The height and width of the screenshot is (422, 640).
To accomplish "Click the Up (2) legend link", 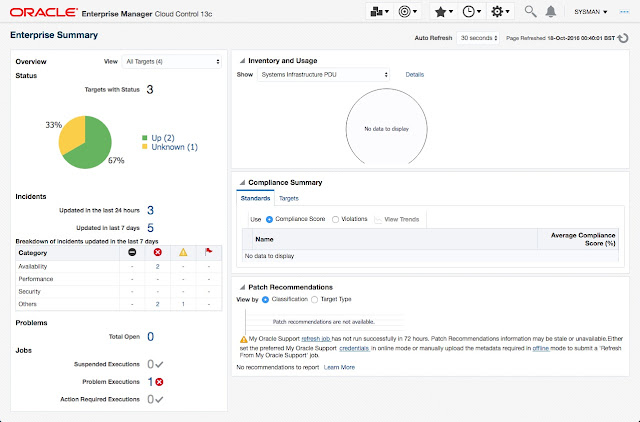I will coord(163,138).
